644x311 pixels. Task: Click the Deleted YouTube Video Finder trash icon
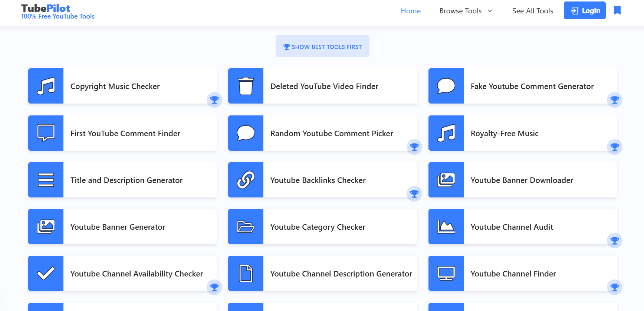tap(246, 86)
